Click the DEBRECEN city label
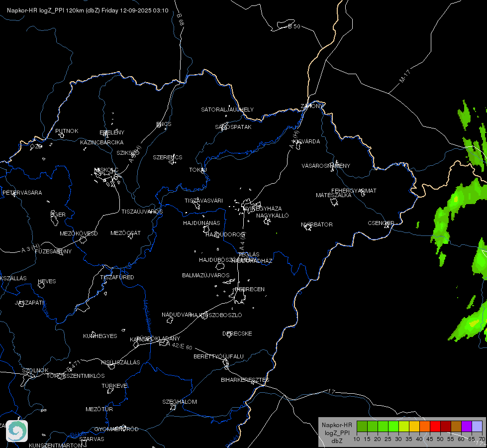 pyautogui.click(x=250, y=289)
